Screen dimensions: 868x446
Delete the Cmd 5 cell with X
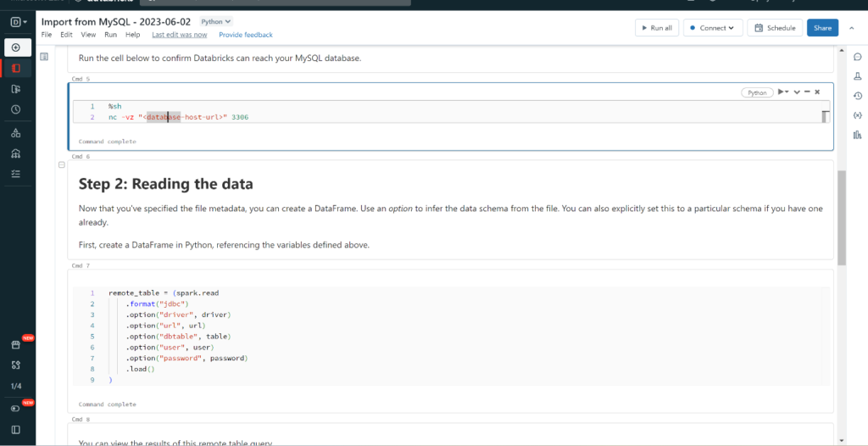[x=817, y=92]
